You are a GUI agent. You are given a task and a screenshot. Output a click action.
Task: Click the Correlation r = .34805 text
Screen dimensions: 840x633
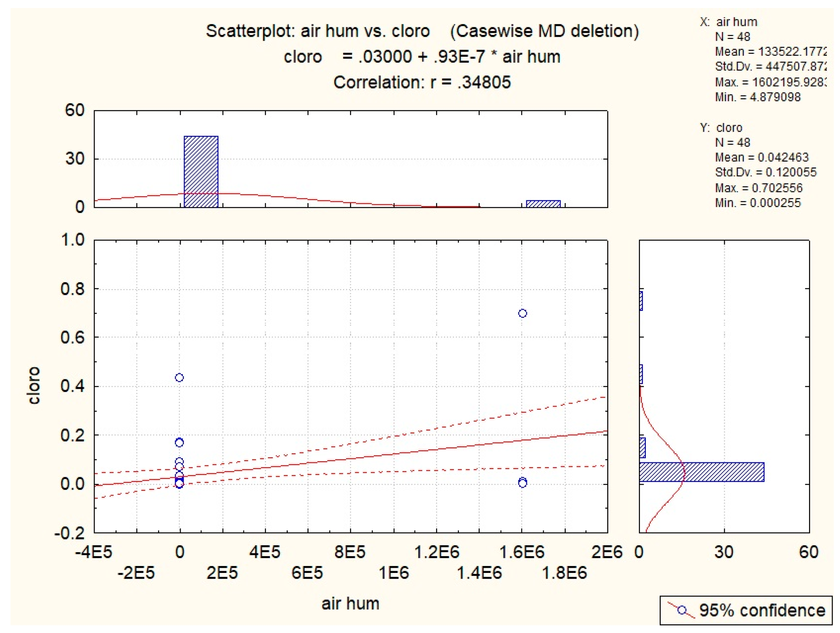(422, 82)
